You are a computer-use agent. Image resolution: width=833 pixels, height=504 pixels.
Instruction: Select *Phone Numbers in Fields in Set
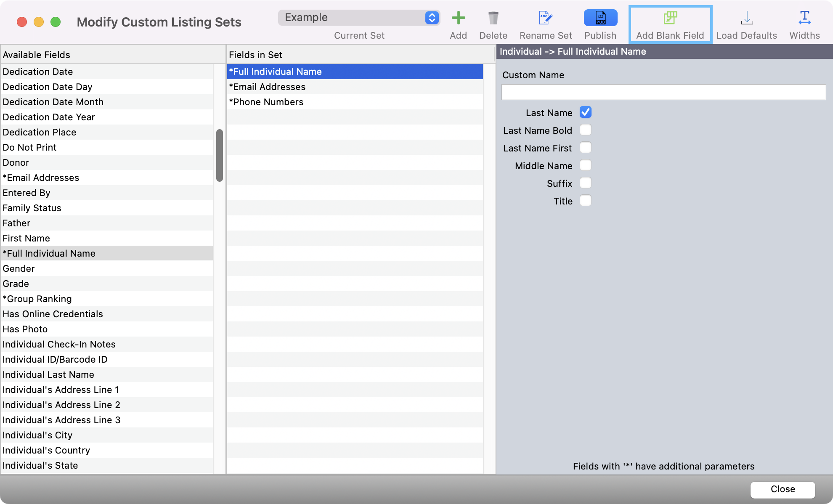click(266, 102)
